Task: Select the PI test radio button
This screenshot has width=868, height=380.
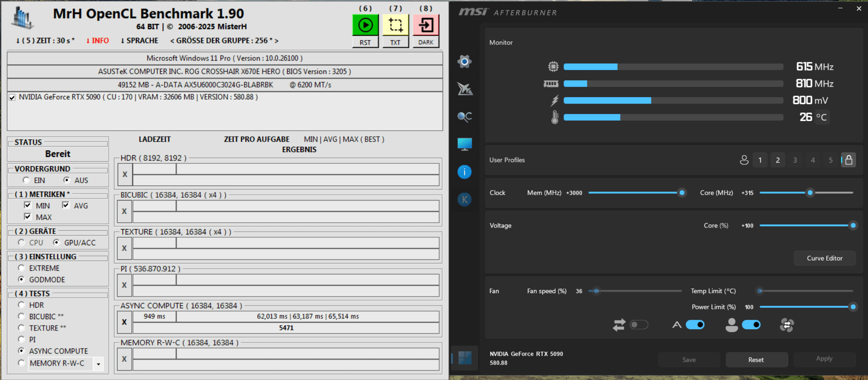Action: point(21,339)
